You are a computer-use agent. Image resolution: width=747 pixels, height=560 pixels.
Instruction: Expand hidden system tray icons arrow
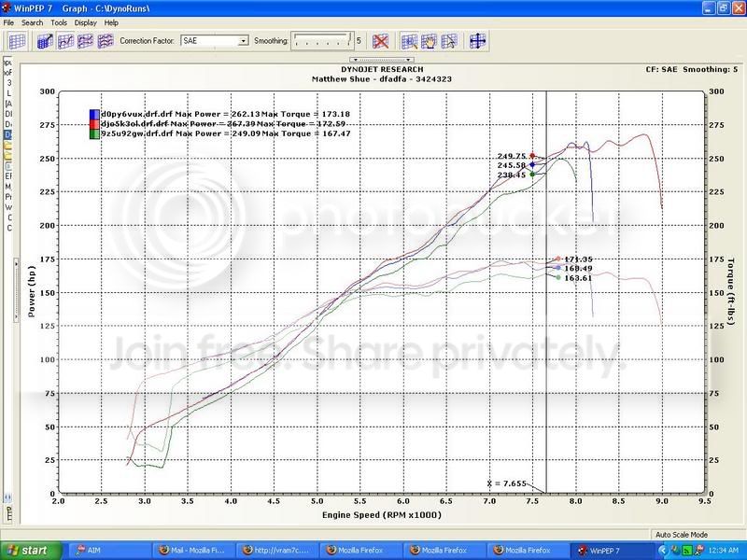coord(664,551)
